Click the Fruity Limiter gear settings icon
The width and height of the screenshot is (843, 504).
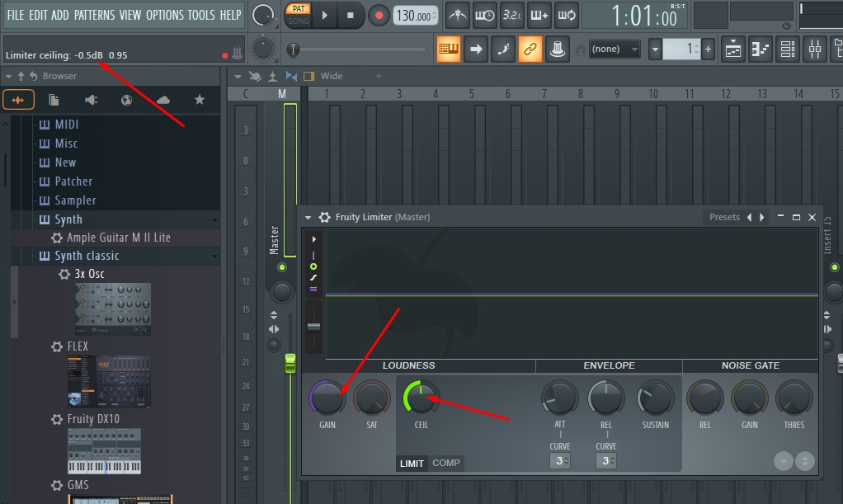click(x=324, y=217)
